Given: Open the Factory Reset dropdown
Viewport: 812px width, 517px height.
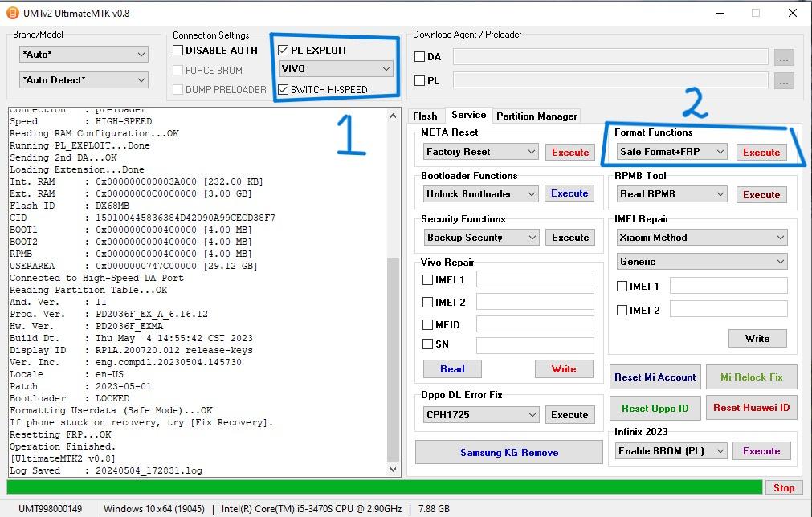Looking at the screenshot, I should 480,152.
